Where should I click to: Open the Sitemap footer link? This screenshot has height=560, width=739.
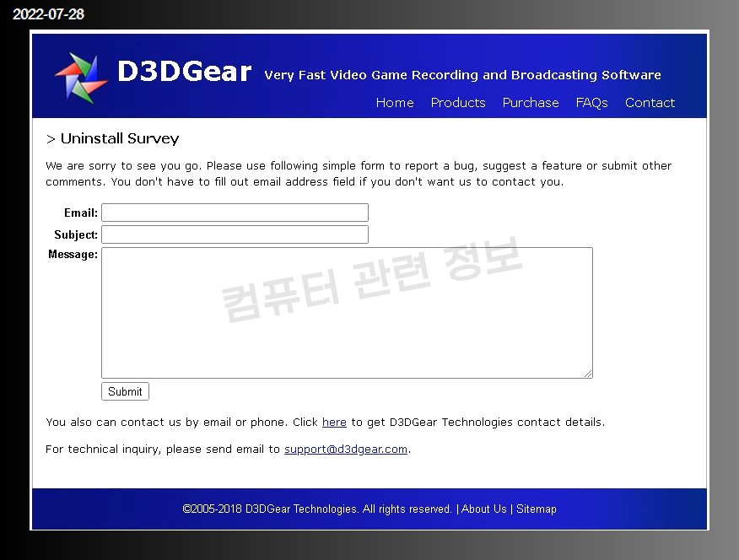(x=537, y=509)
